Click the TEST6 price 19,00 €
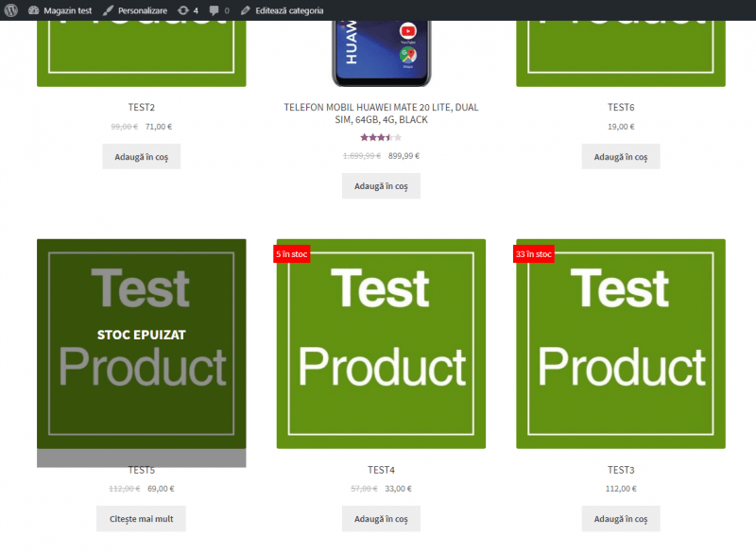This screenshot has width=756, height=553. click(621, 127)
